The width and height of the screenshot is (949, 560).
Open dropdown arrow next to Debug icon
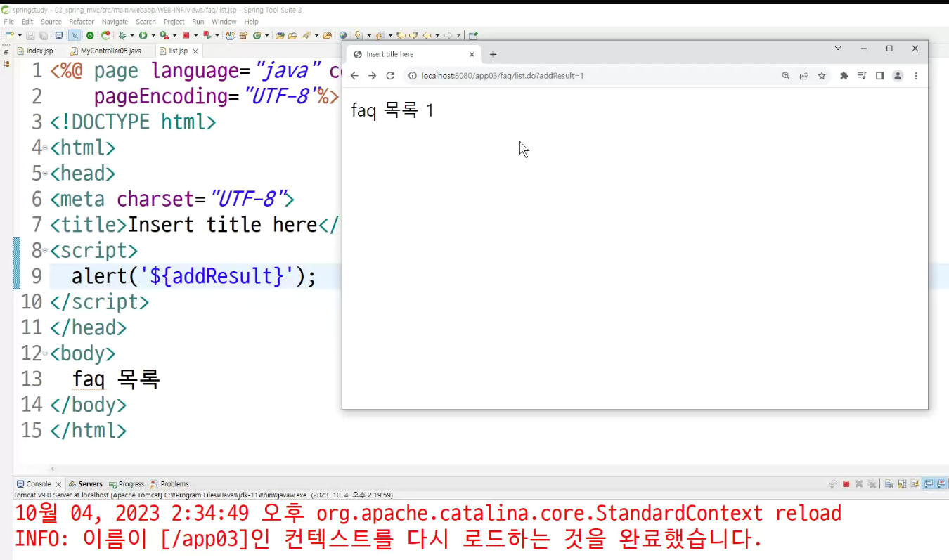click(x=132, y=35)
